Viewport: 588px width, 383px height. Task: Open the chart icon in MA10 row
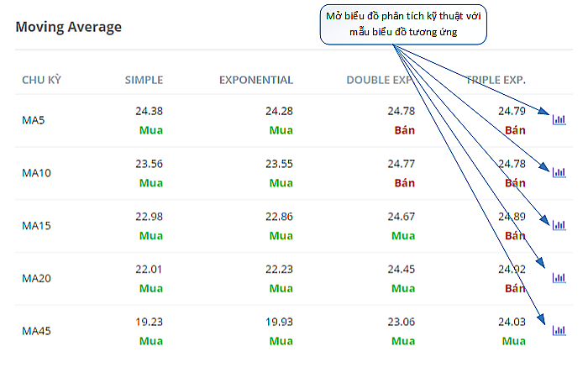(559, 172)
